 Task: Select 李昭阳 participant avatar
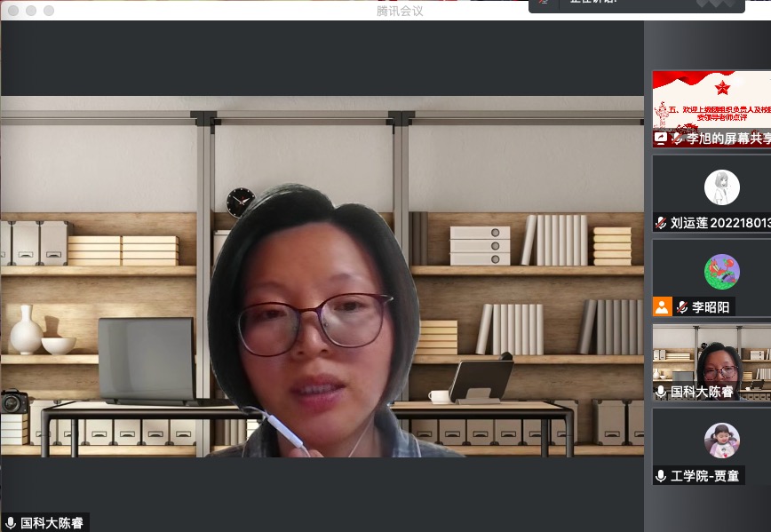[722, 272]
